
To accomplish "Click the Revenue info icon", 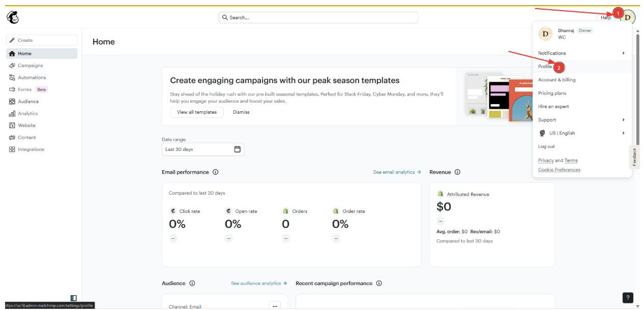I will pos(457,172).
